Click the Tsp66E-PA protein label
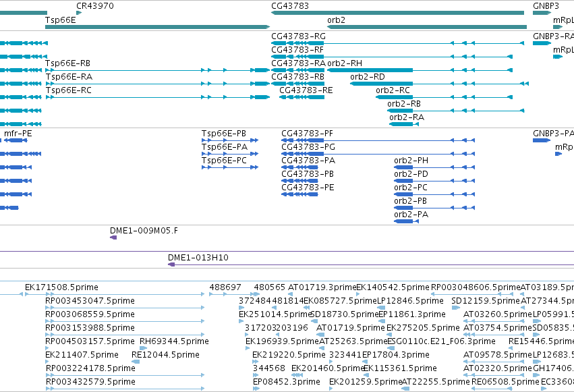This screenshot has height=392, width=574. tap(225, 147)
